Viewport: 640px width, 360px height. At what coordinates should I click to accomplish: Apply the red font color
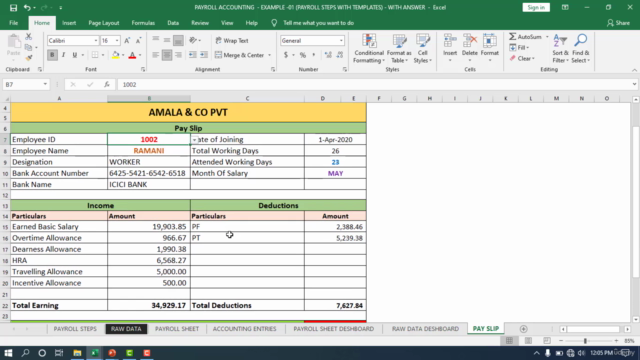[x=132, y=55]
